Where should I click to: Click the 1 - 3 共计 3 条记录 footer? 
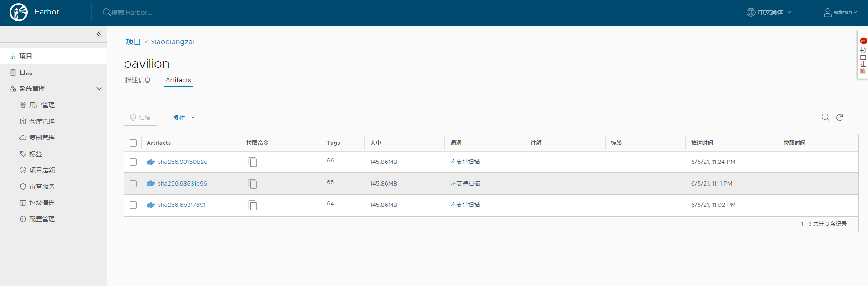click(x=824, y=224)
